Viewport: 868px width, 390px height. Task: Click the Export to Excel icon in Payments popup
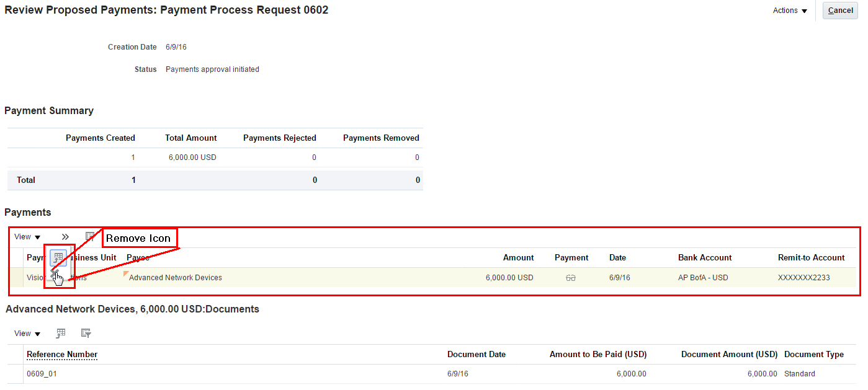pos(58,258)
